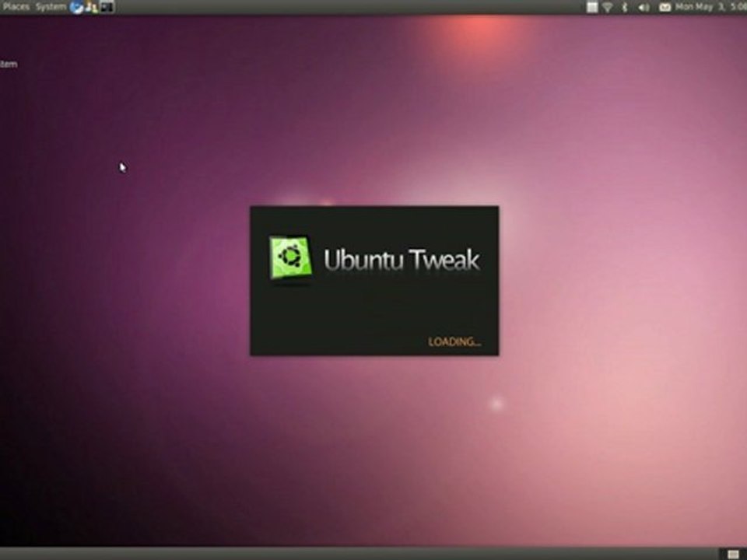Open the Places menu
Screen dimensions: 747x560
tap(16, 7)
